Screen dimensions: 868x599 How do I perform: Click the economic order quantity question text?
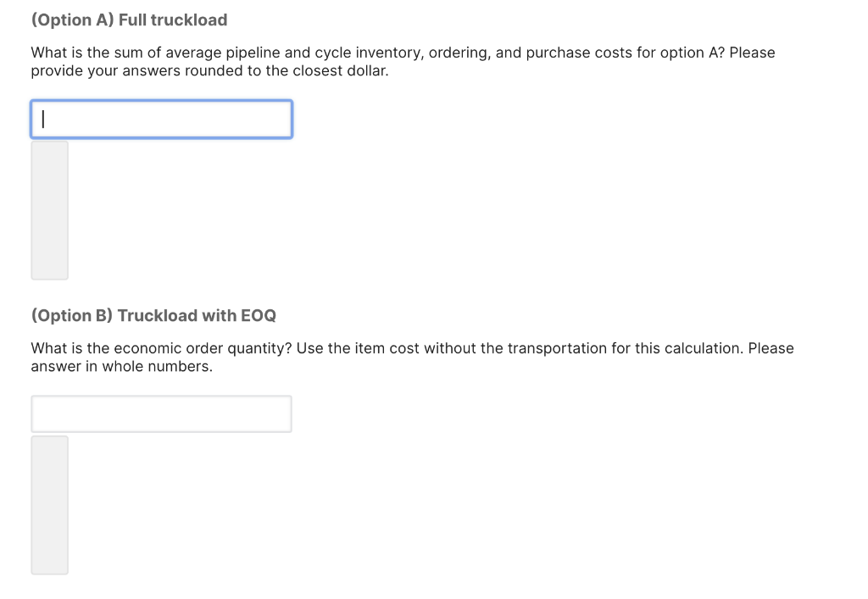[412, 357]
